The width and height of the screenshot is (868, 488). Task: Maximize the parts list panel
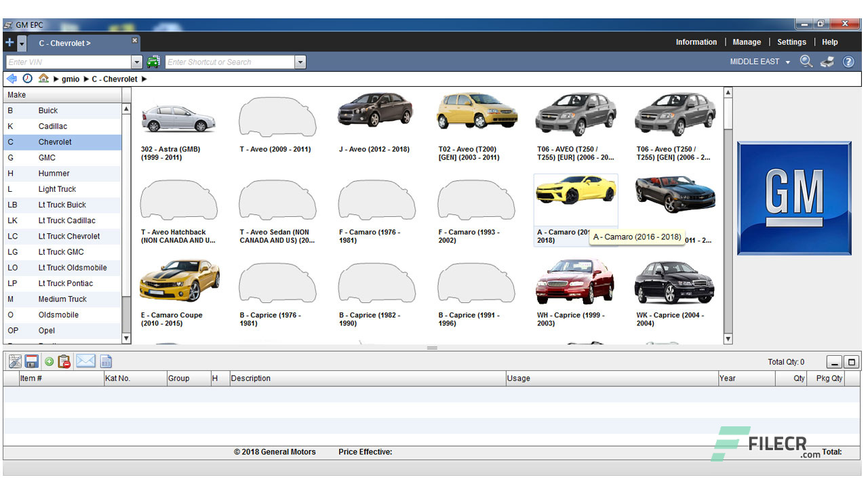852,362
